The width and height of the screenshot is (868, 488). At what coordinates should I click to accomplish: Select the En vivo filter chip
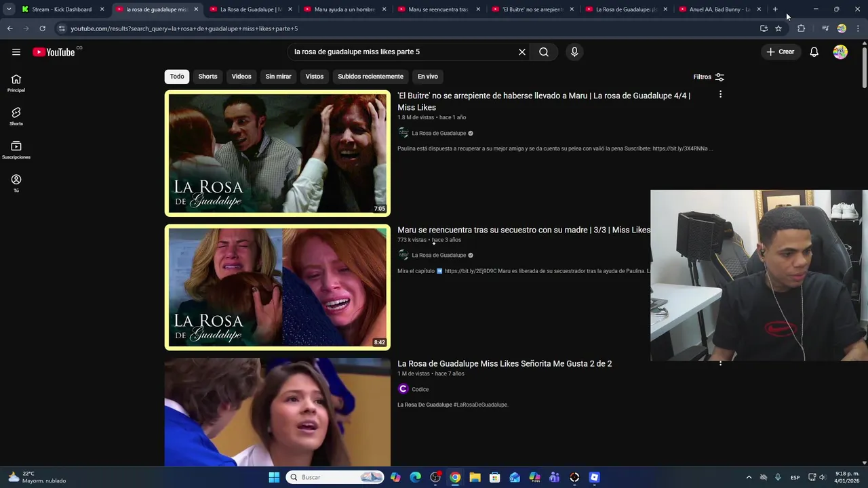428,77
